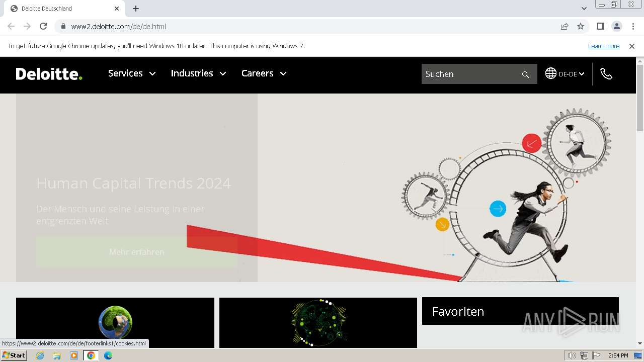Select the Chrome taskbar button

pos(91,355)
